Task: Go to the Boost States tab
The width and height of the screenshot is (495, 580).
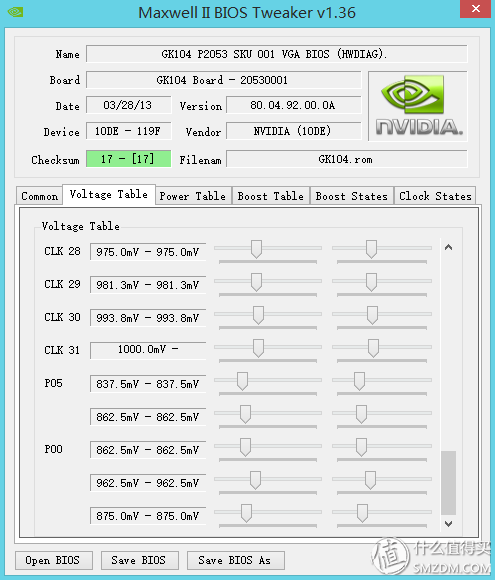Action: [351, 196]
